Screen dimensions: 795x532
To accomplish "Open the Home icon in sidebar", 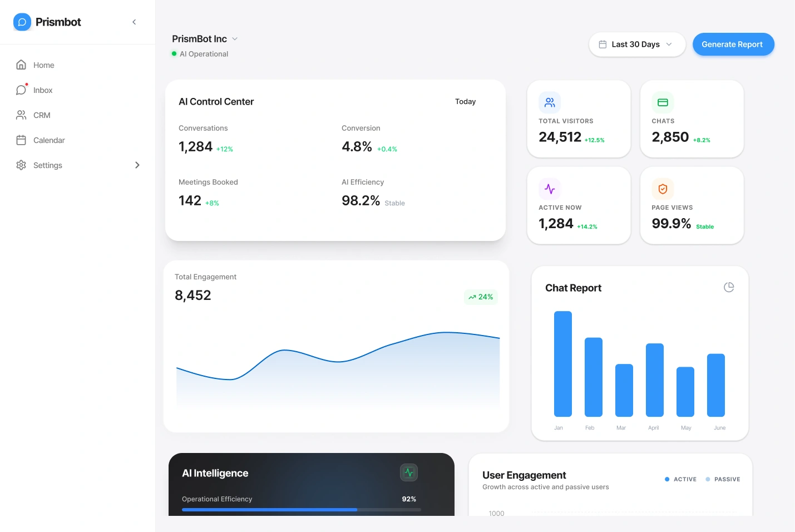I will pyautogui.click(x=21, y=65).
